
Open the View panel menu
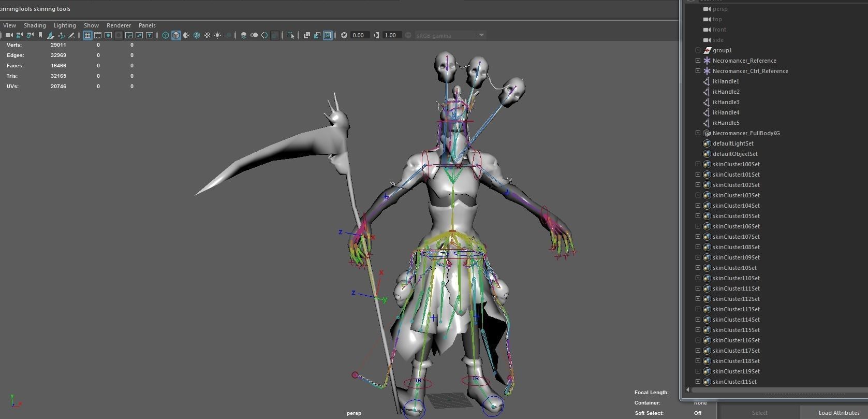(x=9, y=25)
